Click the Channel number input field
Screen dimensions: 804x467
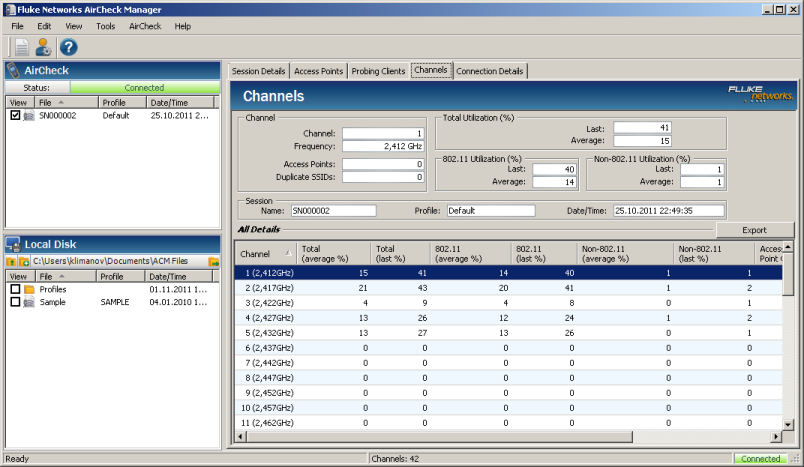pyautogui.click(x=383, y=133)
